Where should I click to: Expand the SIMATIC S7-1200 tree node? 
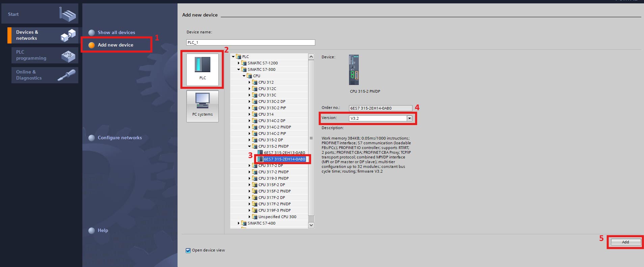pos(239,63)
